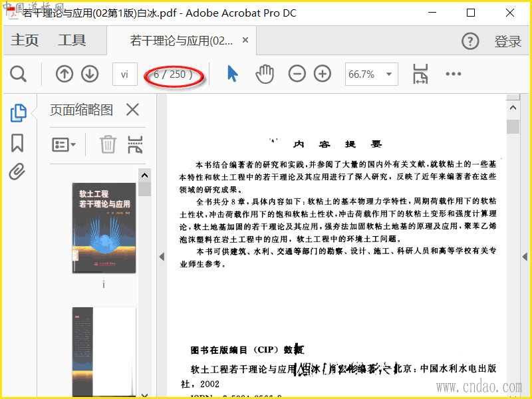Click the 6 / 250 page count text
Image resolution: width=532 pixels, height=399 pixels.
click(173, 74)
